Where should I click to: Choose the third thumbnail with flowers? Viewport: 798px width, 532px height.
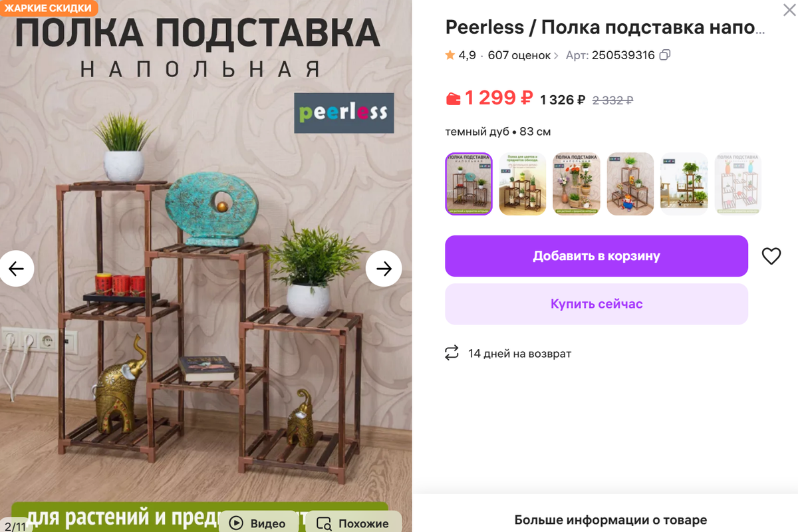tap(577, 184)
